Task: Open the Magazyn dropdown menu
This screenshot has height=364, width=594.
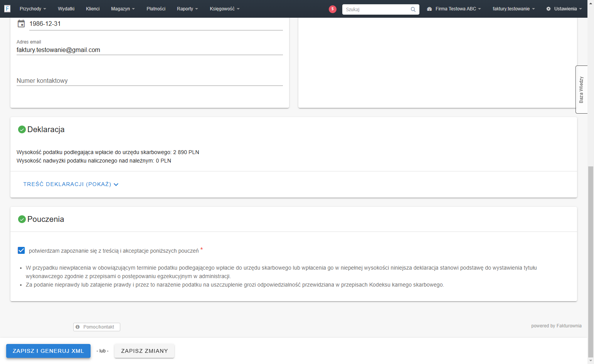Action: [x=123, y=9]
